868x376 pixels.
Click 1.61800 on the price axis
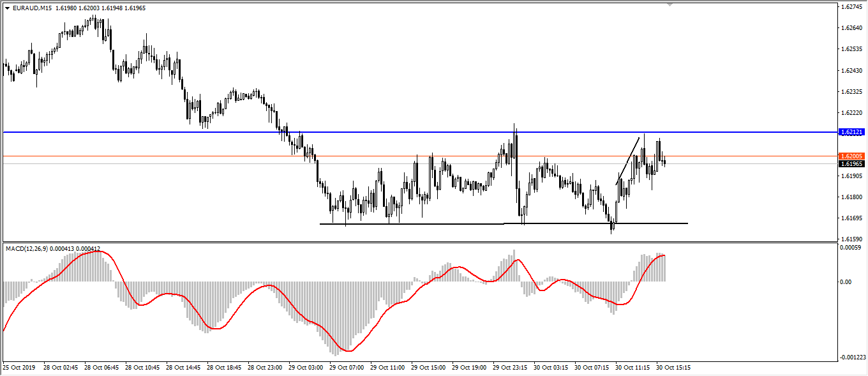pyautogui.click(x=852, y=197)
